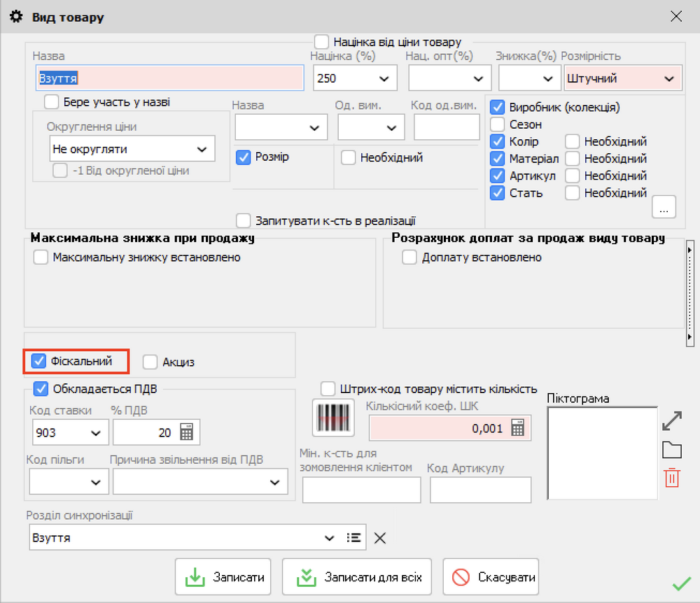Toggle the Сезон checkbox

coord(498,125)
